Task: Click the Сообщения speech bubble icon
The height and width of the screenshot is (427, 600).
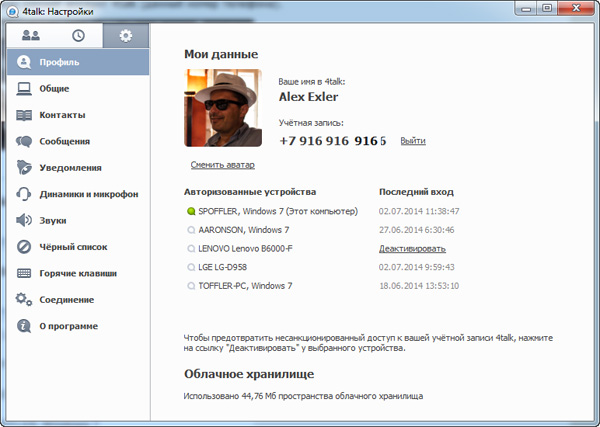Action: coord(24,142)
